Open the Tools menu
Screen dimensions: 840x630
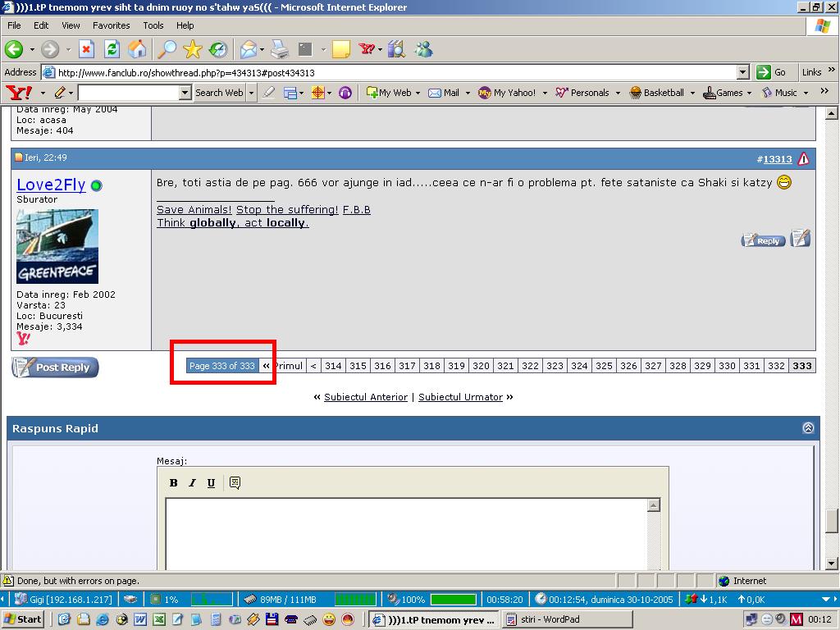(x=153, y=25)
